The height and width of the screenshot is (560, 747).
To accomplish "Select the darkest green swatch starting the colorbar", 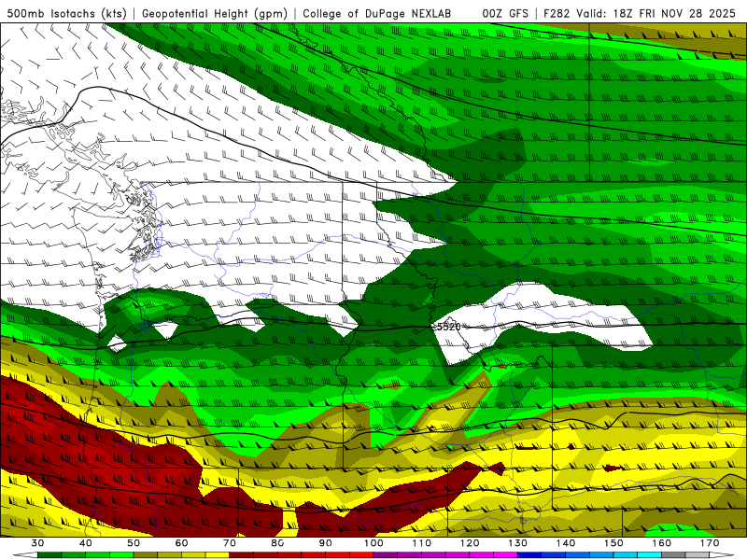I will click(49, 555).
